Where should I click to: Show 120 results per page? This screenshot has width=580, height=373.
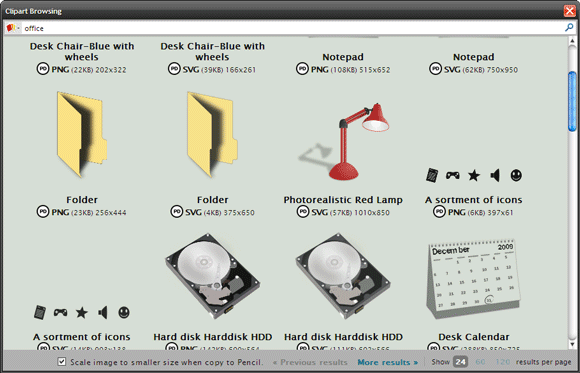click(x=503, y=362)
